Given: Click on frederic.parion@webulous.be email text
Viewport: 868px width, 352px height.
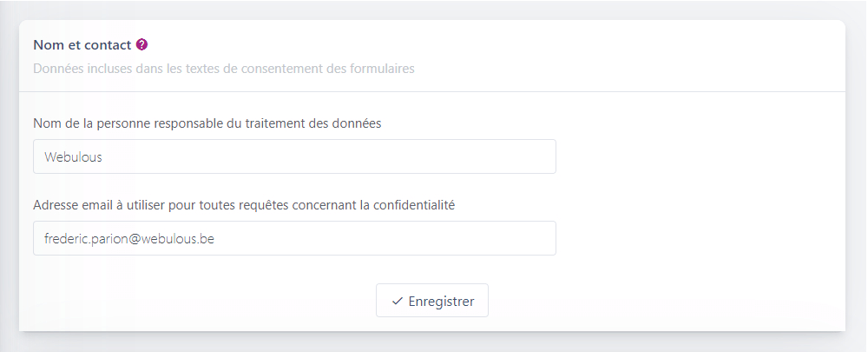Looking at the screenshot, I should (x=129, y=239).
